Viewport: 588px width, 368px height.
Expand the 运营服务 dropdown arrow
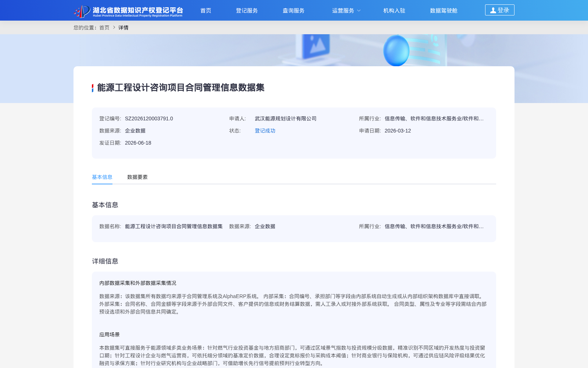click(359, 11)
